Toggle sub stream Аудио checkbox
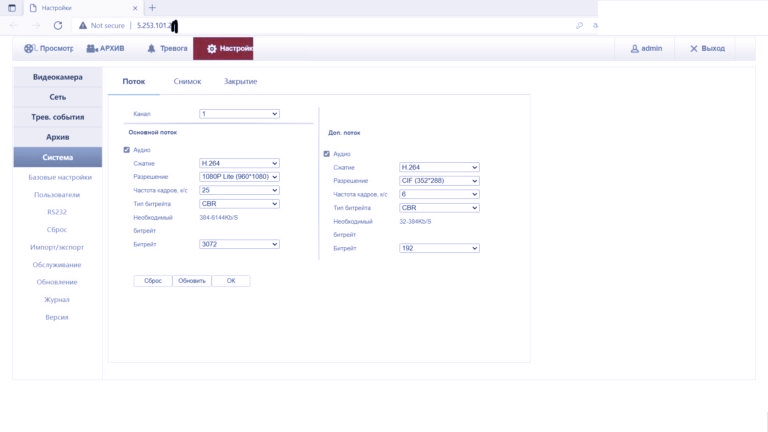This screenshot has height=432, width=768. [x=326, y=154]
